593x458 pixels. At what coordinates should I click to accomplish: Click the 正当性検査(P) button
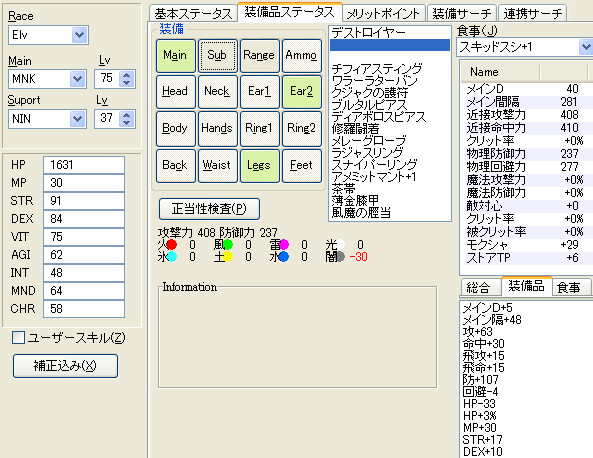tap(209, 209)
